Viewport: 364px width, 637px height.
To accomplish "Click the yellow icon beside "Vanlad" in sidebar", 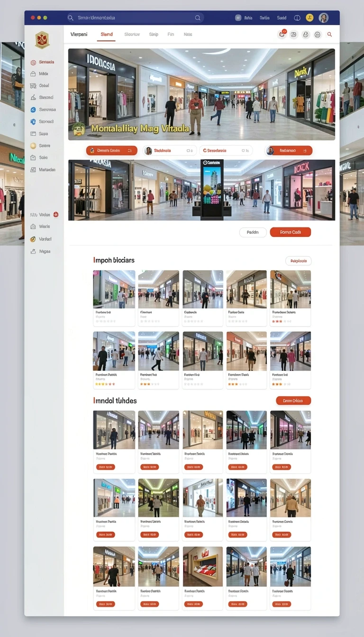I will [x=33, y=239].
